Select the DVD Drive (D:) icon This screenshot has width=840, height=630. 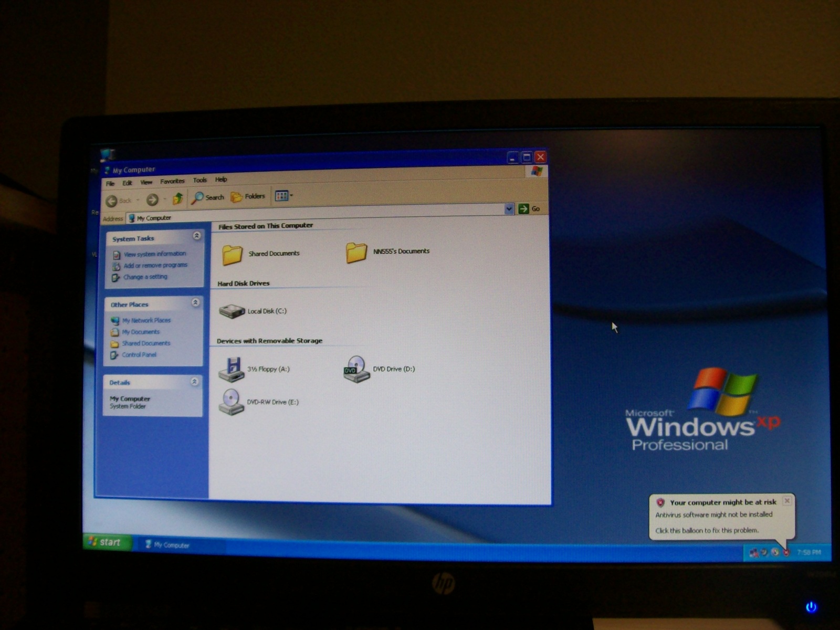pos(357,370)
